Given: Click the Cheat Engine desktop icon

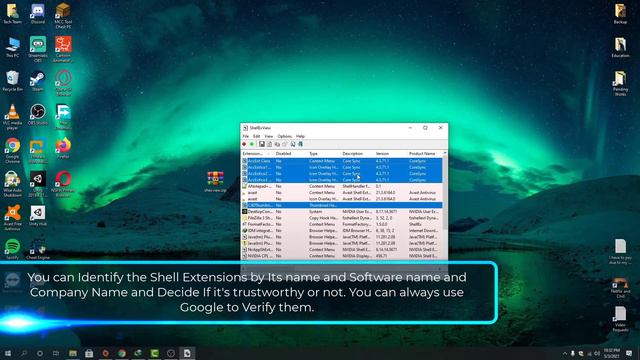Looking at the screenshot, I should [x=38, y=249].
